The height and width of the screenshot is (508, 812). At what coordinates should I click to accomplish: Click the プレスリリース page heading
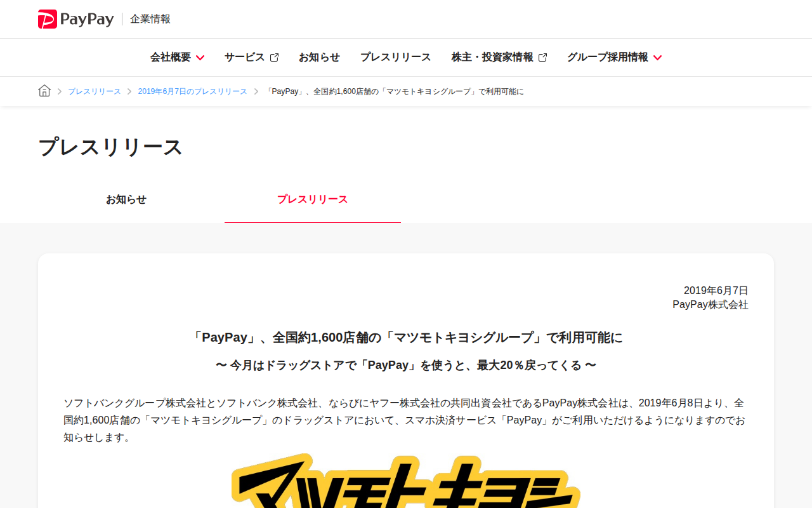pyautogui.click(x=110, y=147)
